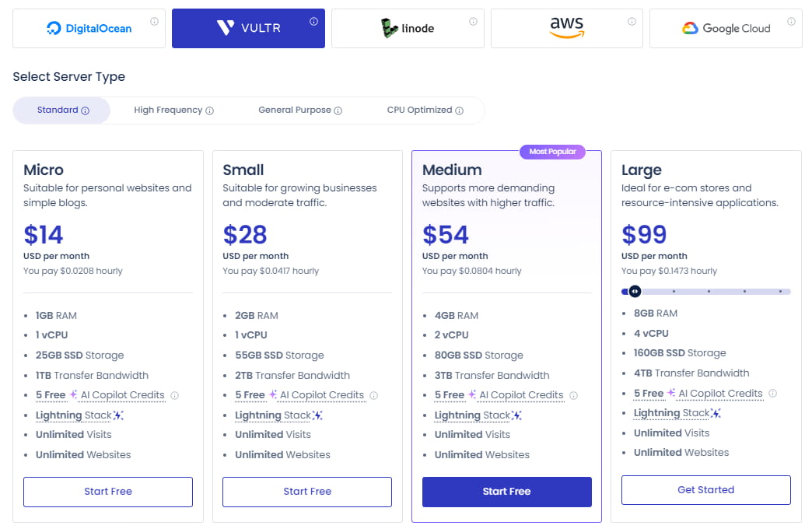Click the info icon on AWS card
The height and width of the screenshot is (529, 812).
pos(632,22)
